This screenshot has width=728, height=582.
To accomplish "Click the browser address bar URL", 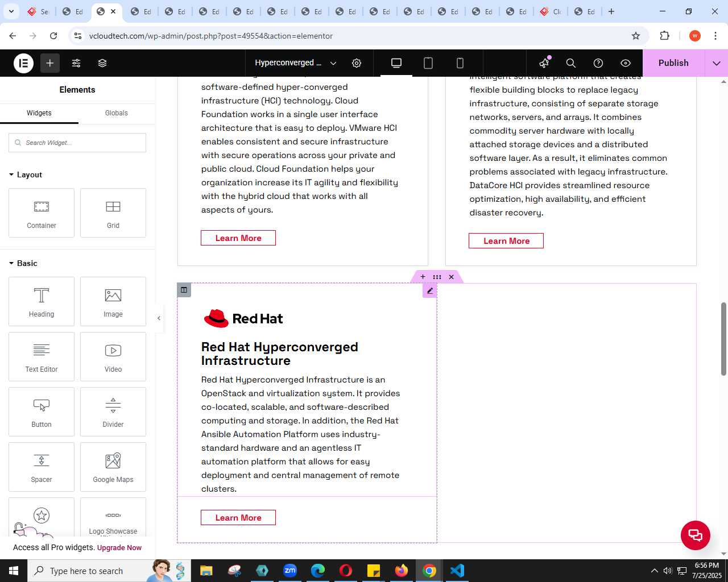I will (211, 36).
